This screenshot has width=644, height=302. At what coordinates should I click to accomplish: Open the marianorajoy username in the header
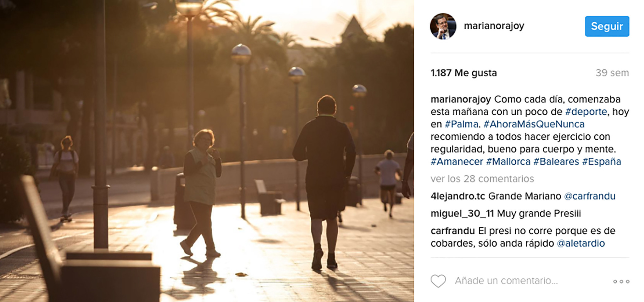coord(494,26)
